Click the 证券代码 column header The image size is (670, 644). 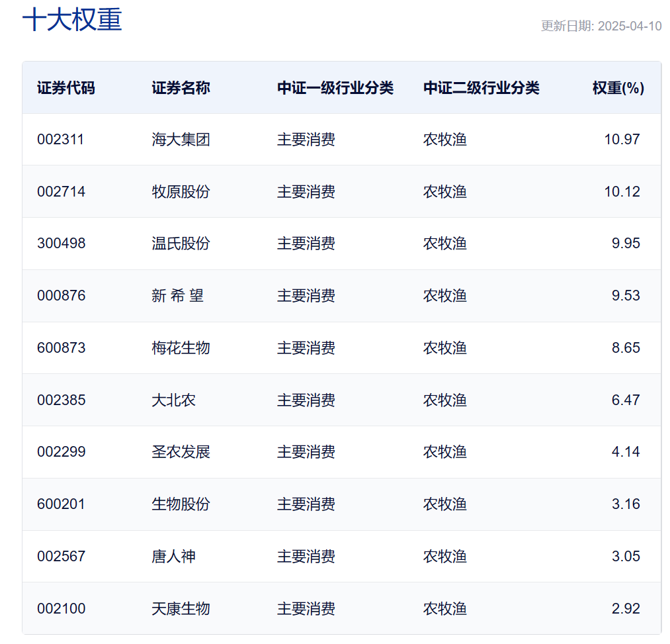tap(66, 87)
